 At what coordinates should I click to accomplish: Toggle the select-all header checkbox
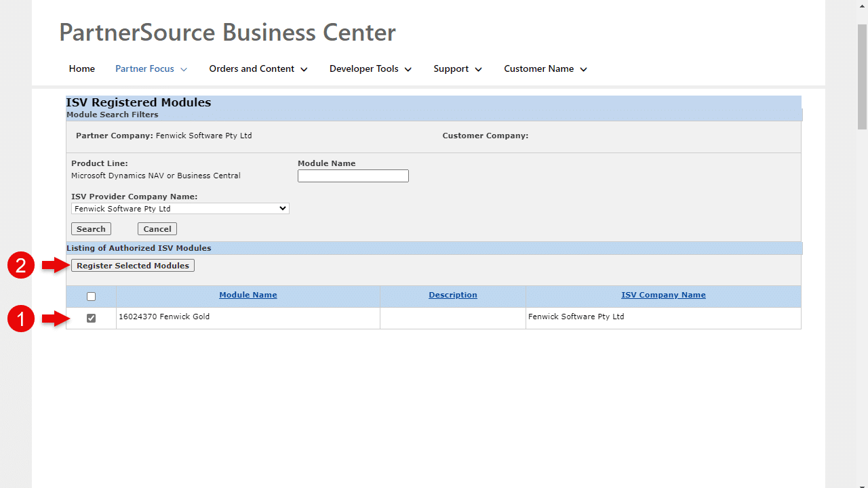pos(92,296)
